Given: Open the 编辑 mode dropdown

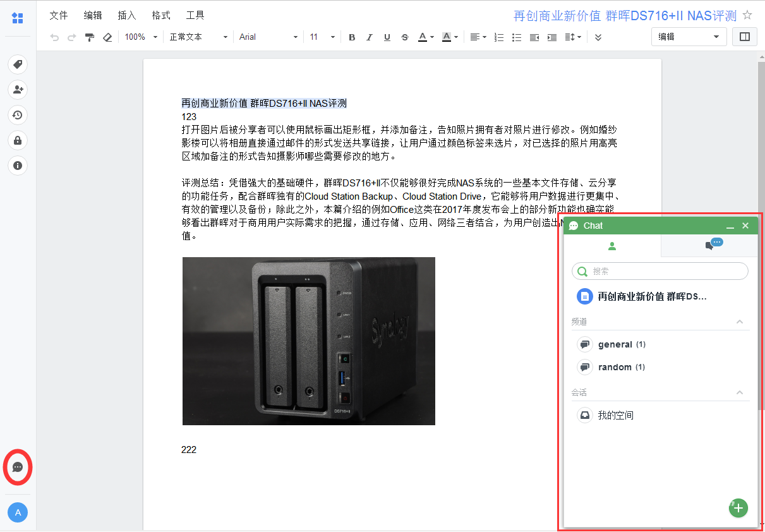Looking at the screenshot, I should (x=689, y=37).
